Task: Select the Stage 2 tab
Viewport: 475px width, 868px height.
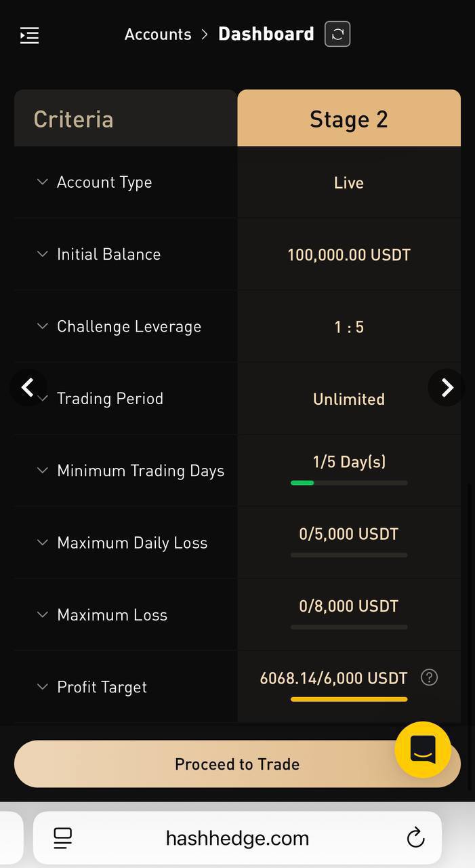Action: click(x=349, y=118)
